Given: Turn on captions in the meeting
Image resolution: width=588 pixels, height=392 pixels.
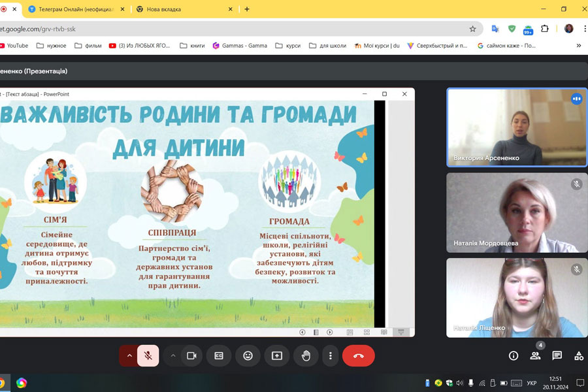Looking at the screenshot, I should click(219, 355).
